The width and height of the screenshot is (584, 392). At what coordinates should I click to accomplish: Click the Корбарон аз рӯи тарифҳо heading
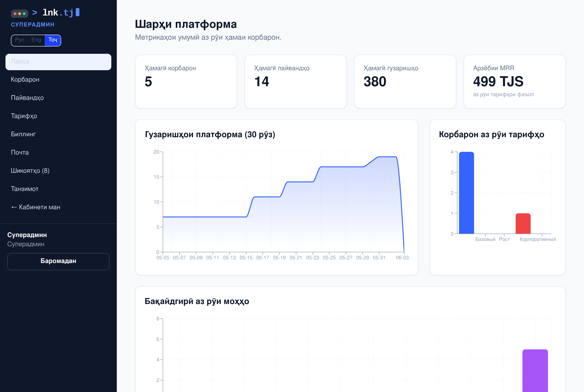point(491,134)
